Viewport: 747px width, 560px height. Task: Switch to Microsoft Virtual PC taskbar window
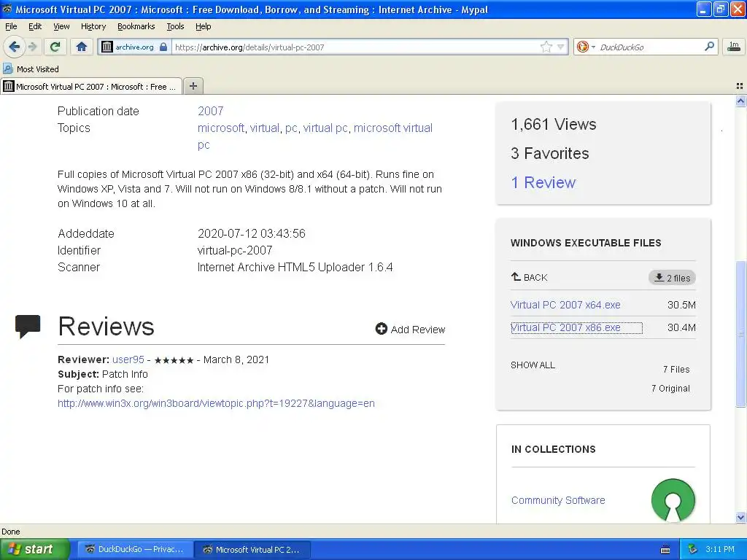tap(252, 550)
